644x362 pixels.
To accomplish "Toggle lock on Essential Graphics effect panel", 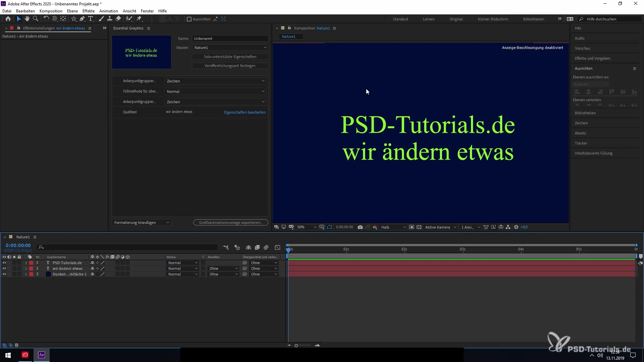I will pos(19,28).
